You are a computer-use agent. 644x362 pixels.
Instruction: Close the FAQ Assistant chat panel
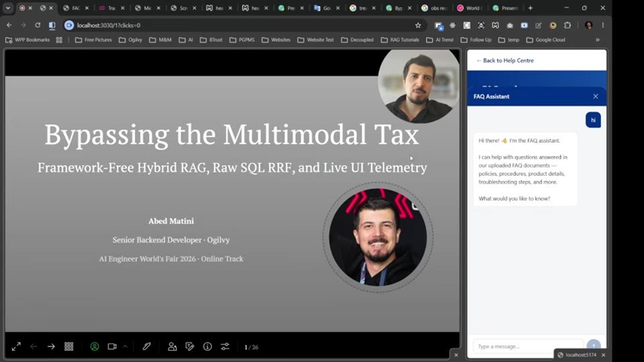click(596, 97)
